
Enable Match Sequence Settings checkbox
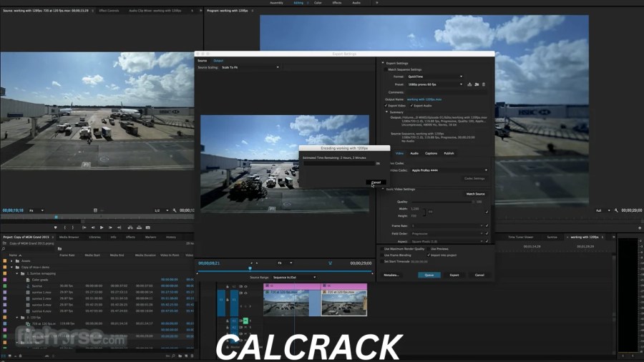pos(385,70)
